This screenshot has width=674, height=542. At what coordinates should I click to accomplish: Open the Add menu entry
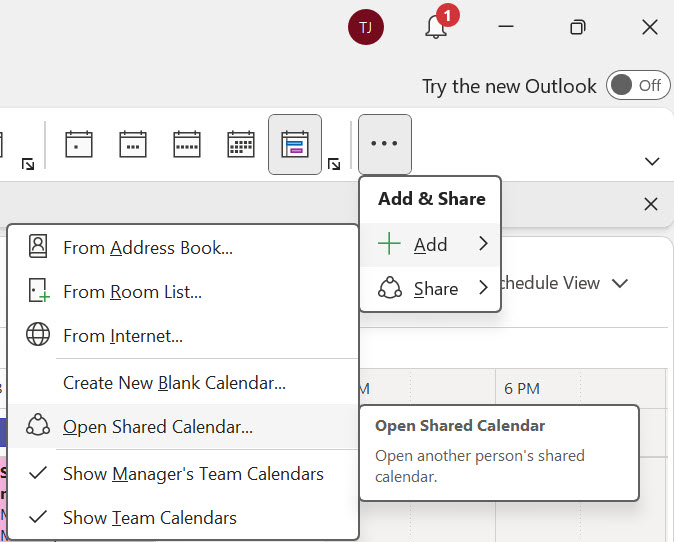tap(430, 244)
